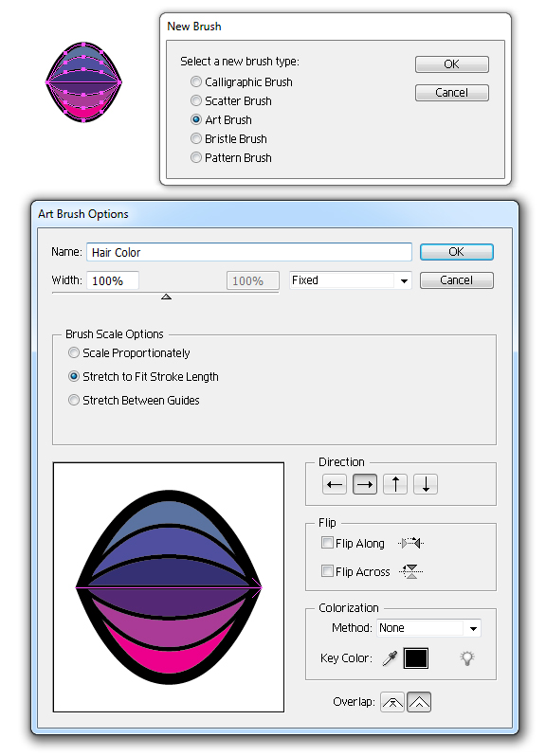This screenshot has width=546, height=756.
Task: Enable Flip Across checkbox
Action: click(327, 571)
